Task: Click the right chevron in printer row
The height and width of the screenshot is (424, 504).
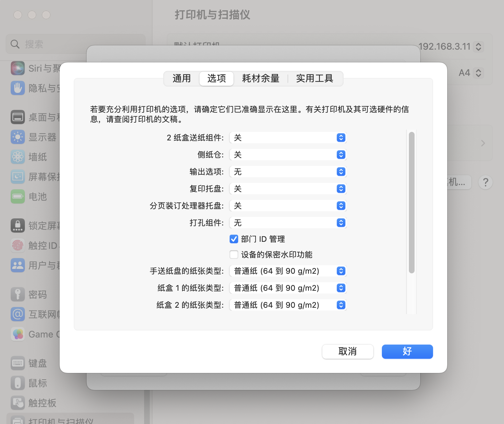Action: (x=483, y=143)
